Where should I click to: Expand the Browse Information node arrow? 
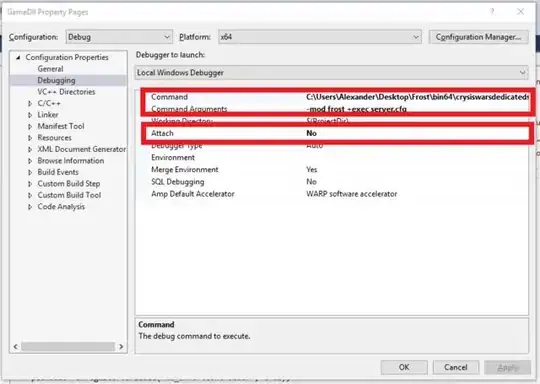pos(30,161)
